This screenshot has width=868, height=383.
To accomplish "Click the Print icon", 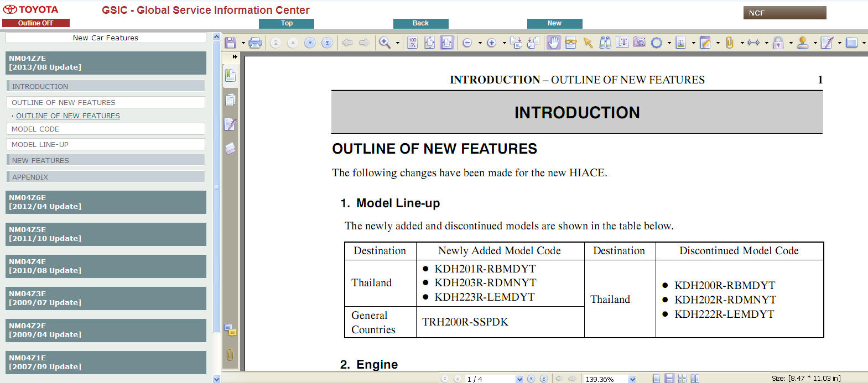I will point(255,43).
